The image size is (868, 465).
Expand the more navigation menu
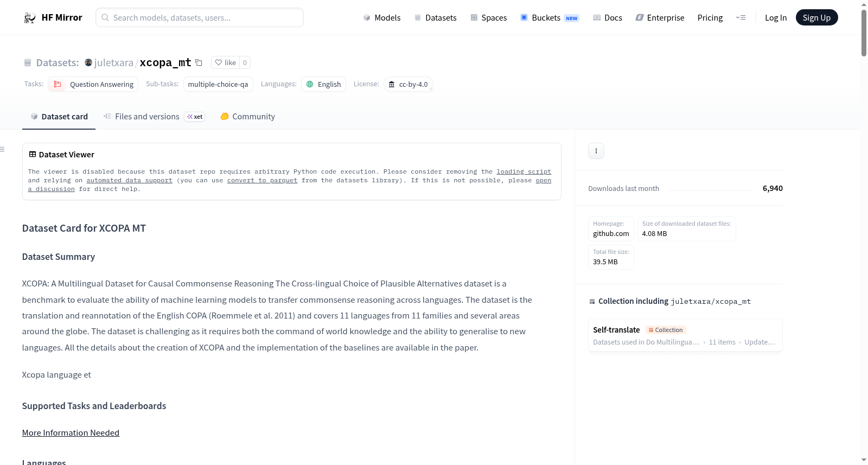(x=741, y=18)
